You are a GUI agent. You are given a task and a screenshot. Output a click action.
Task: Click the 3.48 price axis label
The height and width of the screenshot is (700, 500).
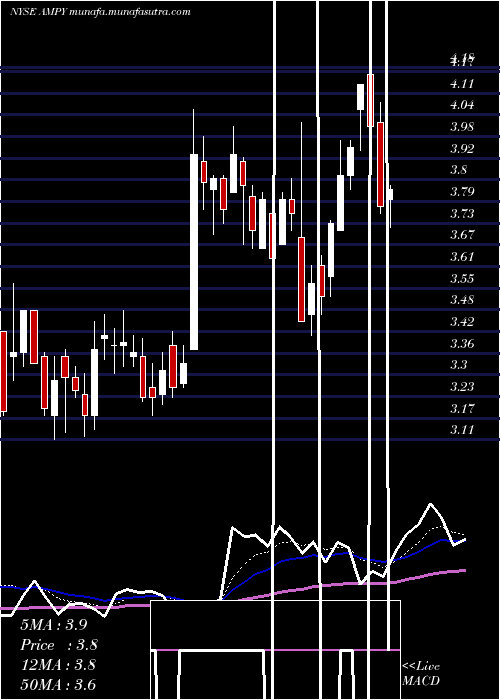(462, 300)
